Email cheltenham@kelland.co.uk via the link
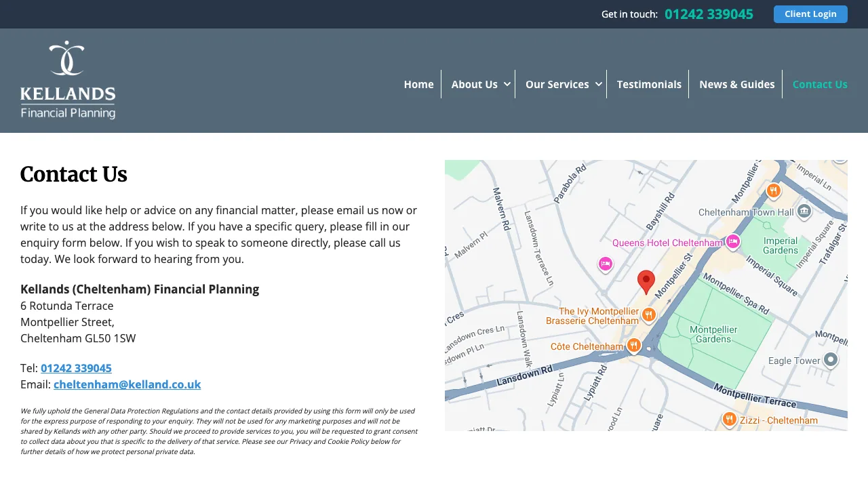This screenshot has height=488, width=868. coord(127,384)
